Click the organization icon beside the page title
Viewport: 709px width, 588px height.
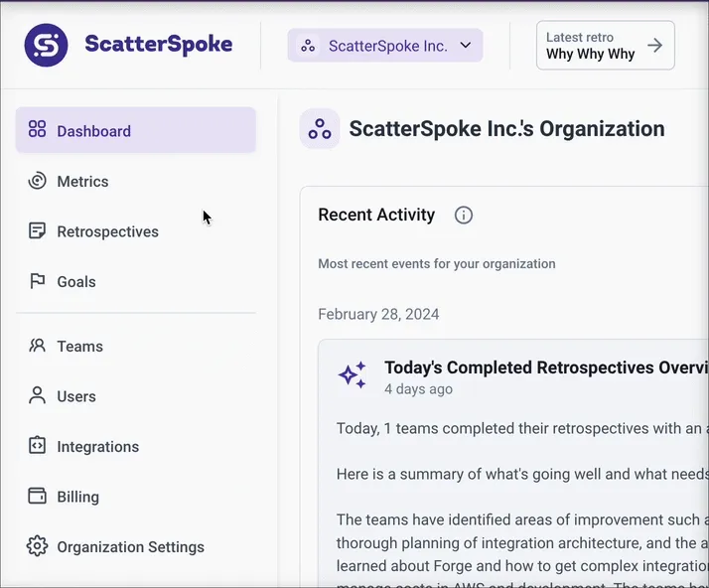click(320, 129)
